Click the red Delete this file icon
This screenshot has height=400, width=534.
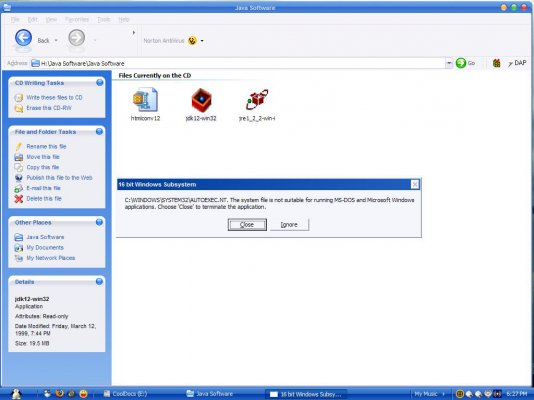coord(19,199)
